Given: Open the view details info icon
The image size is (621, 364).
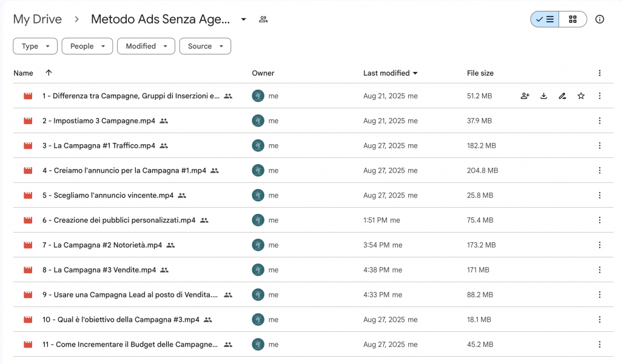Looking at the screenshot, I should [x=600, y=19].
